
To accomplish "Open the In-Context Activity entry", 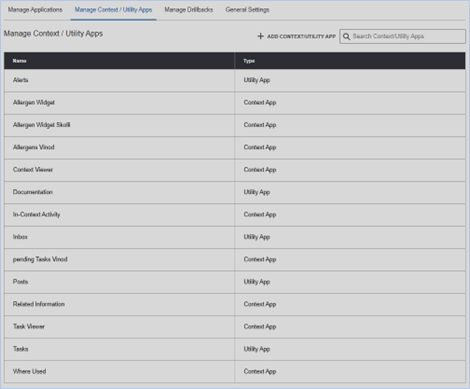I will (x=37, y=214).
